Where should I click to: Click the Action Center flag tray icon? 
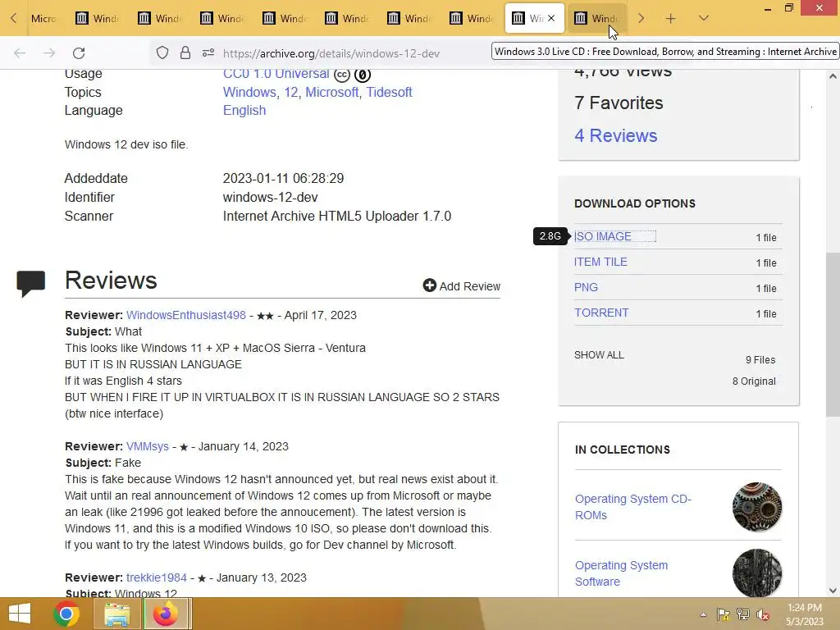coord(724,614)
